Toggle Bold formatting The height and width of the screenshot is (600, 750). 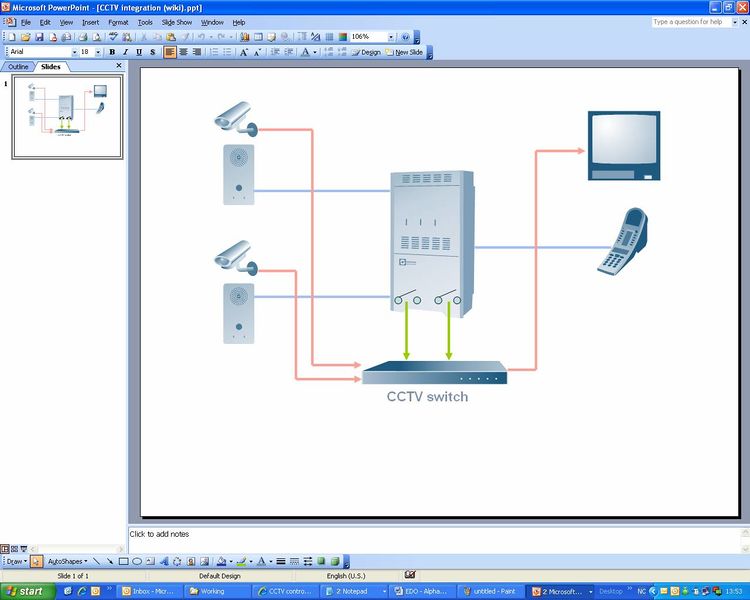point(112,52)
